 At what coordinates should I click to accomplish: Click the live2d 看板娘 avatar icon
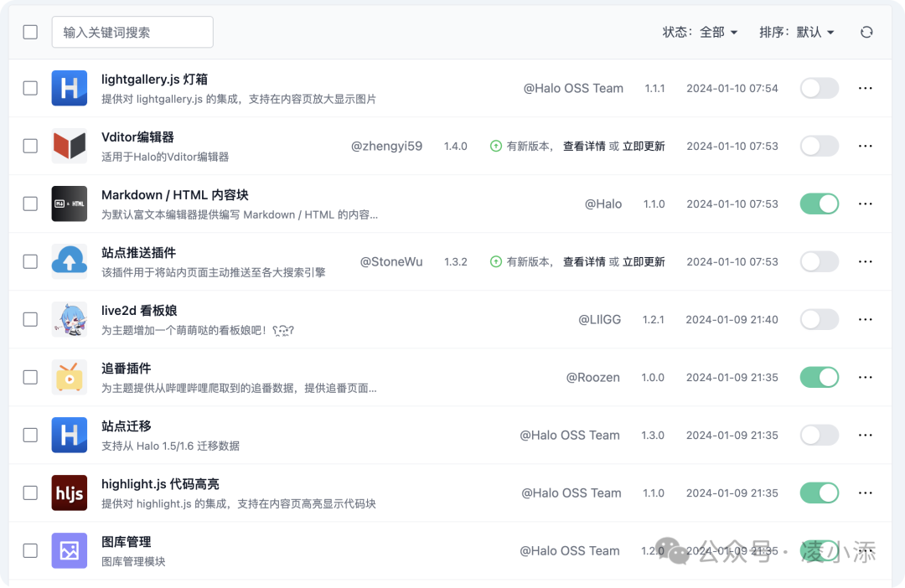click(x=70, y=319)
